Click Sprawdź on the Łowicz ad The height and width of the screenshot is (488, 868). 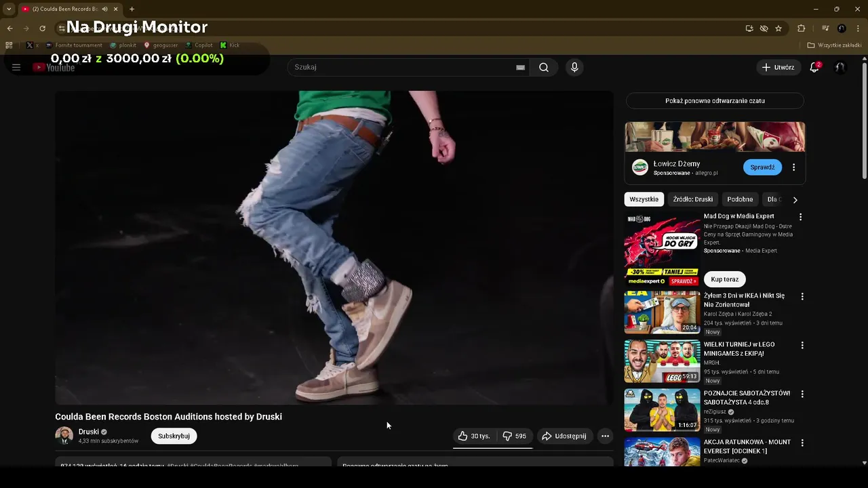click(762, 167)
